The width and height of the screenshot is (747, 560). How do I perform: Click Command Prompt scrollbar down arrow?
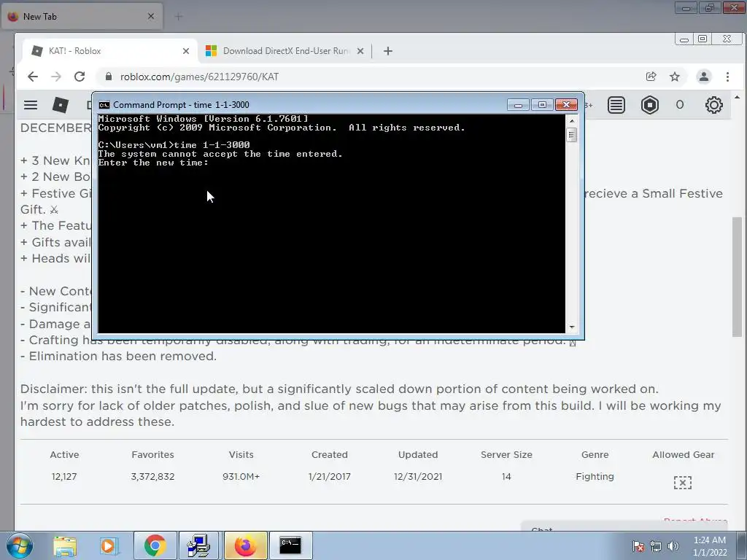(x=572, y=327)
